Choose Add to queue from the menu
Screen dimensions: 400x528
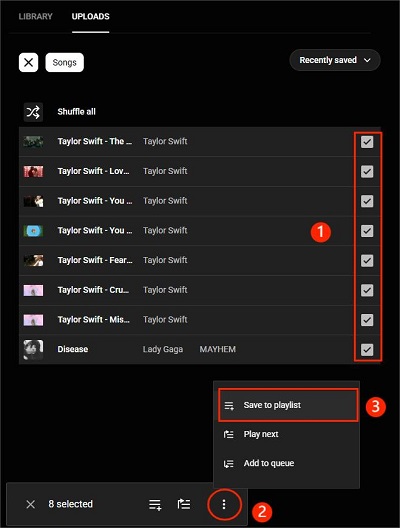point(287,463)
